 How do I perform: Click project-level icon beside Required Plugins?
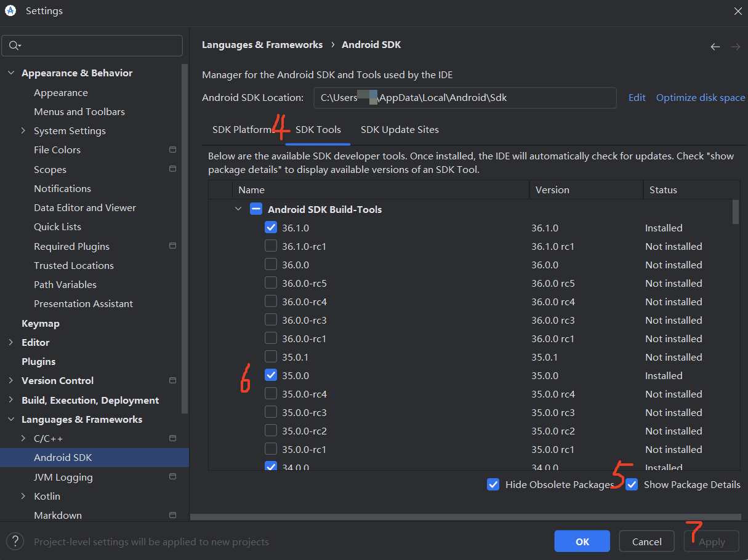tap(172, 246)
